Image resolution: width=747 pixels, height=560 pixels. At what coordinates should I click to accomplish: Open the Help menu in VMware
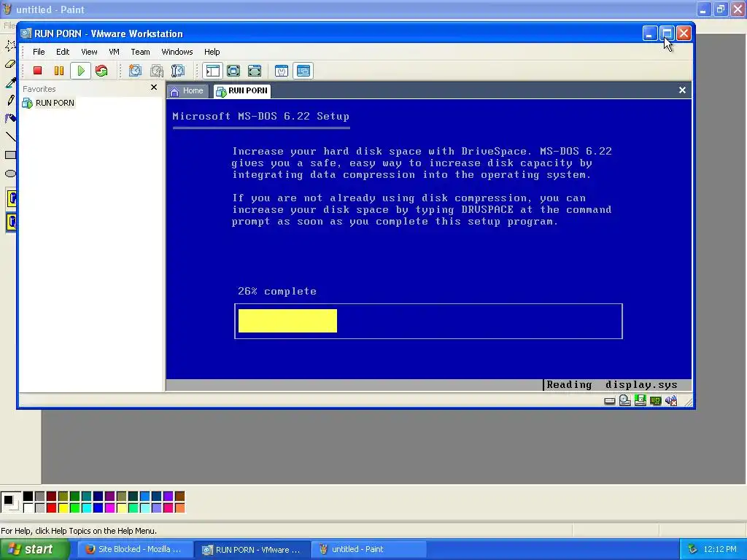(x=212, y=52)
